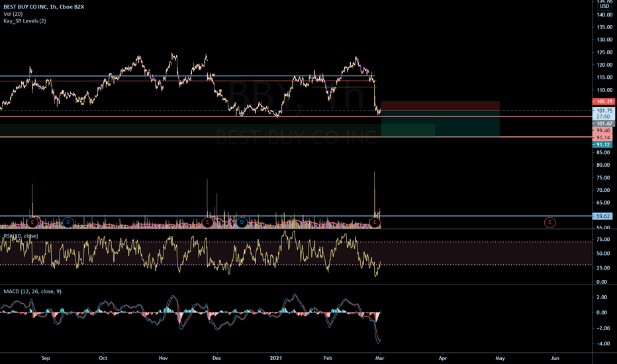Select the pink 99.40 level label
Screen dimensions: 617x364
[603, 130]
